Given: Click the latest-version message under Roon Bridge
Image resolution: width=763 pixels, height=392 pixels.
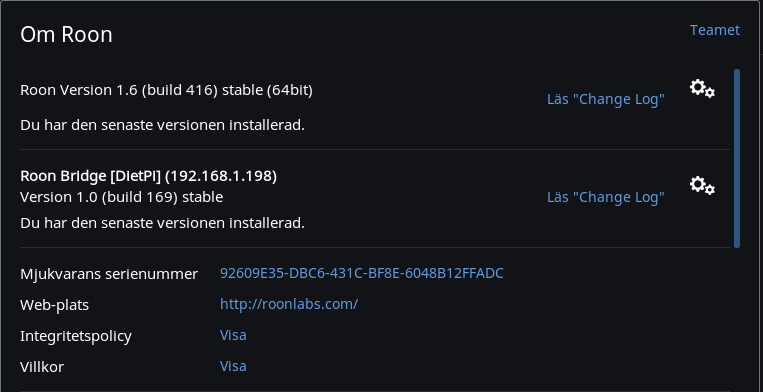Looking at the screenshot, I should click(162, 223).
